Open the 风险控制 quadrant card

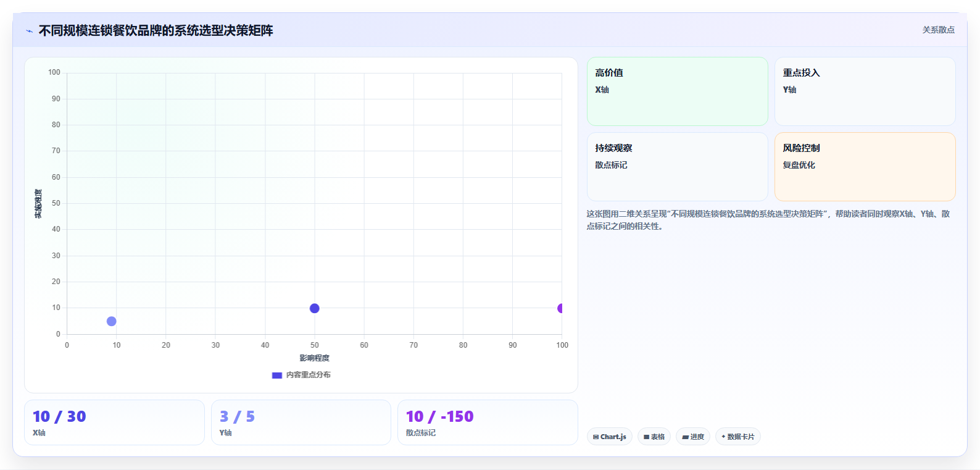coord(865,167)
